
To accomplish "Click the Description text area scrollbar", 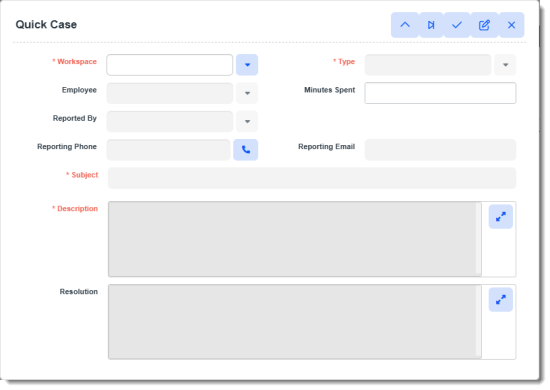I will pyautogui.click(x=478, y=239).
